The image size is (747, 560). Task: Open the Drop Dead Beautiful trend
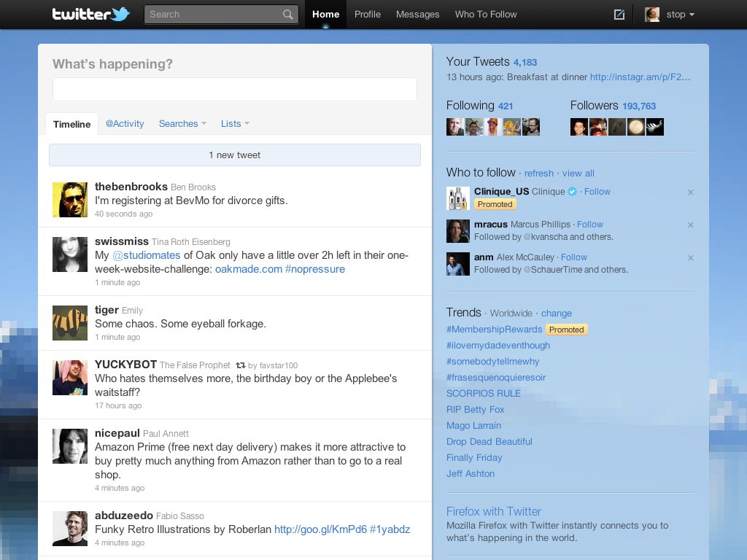(489, 442)
